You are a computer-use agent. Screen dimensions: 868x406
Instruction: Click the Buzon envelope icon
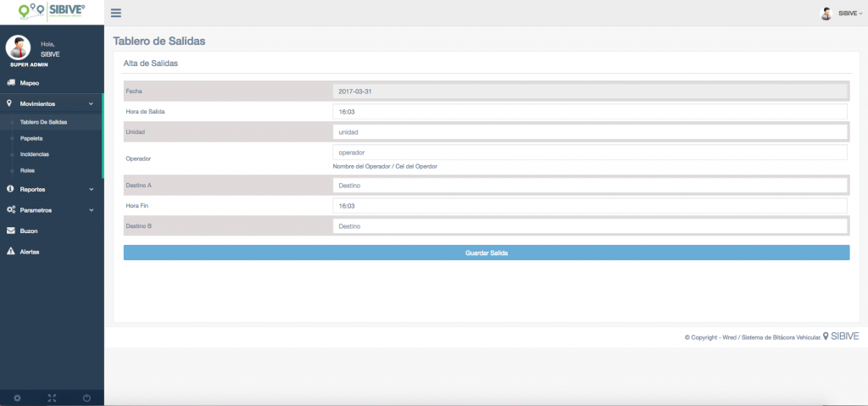coord(10,231)
